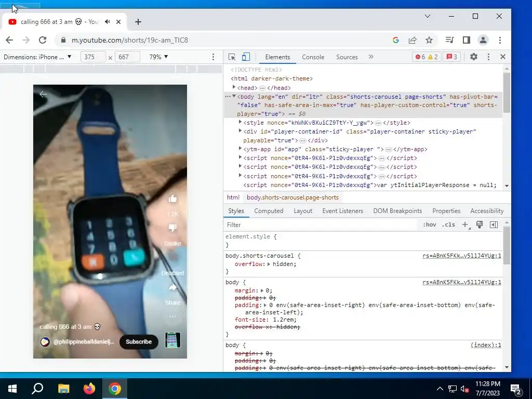Click the width field showing 375
Viewport: 532px width, 399px height.
[x=93, y=57]
